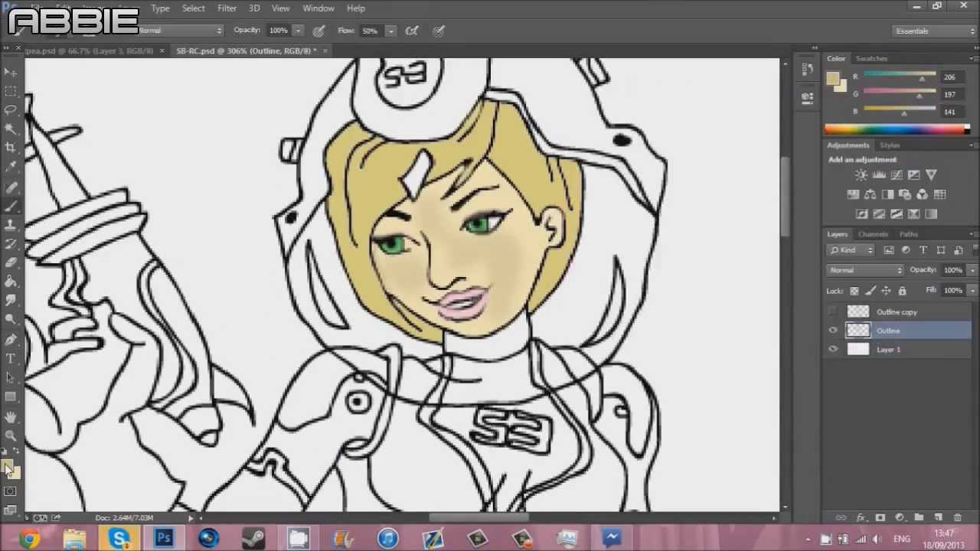Open the Help menu
This screenshot has width=980, height=551.
tap(356, 8)
